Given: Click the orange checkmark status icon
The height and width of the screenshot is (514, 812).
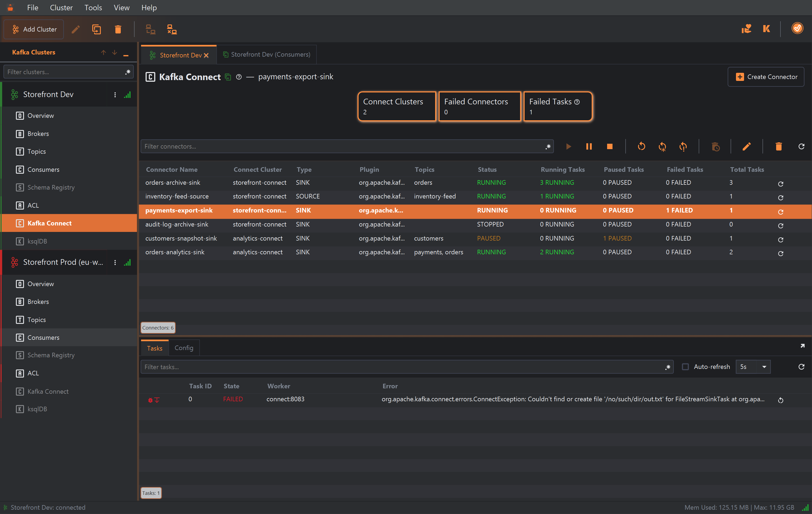Looking at the screenshot, I should pyautogui.click(x=797, y=28).
